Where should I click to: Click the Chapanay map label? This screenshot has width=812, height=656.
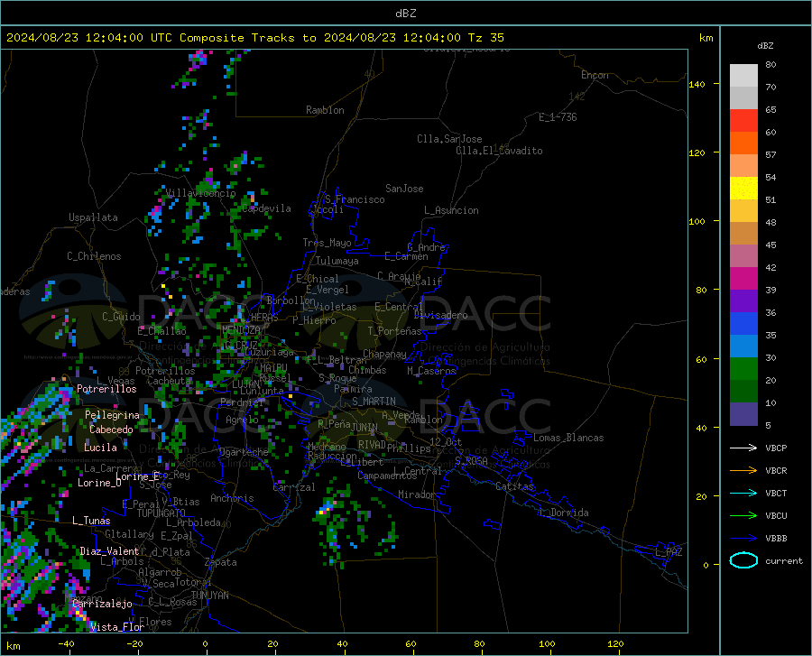point(384,354)
